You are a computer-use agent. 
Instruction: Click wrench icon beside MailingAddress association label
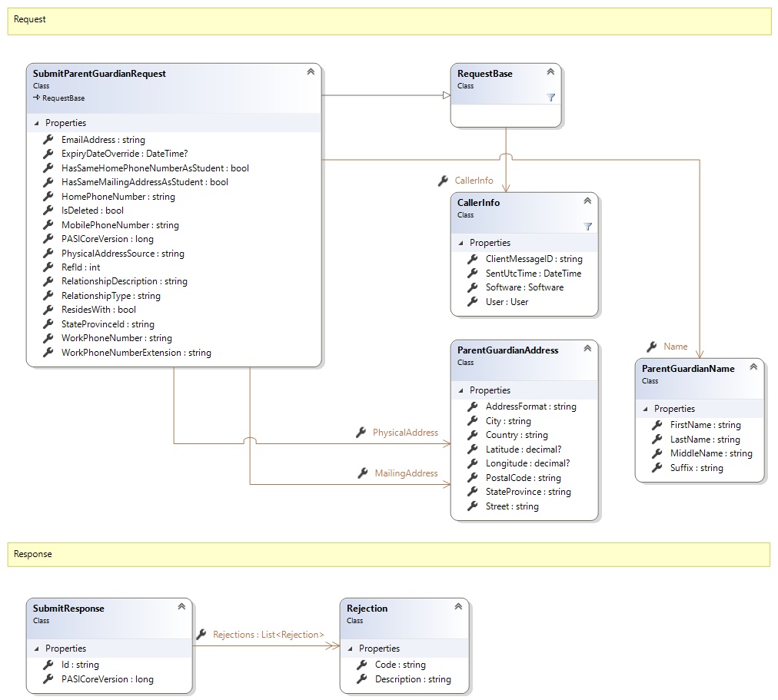[363, 473]
